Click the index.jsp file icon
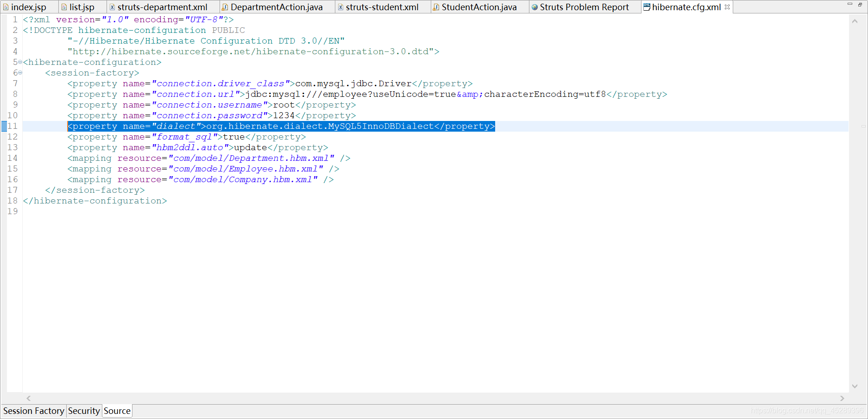This screenshot has width=868, height=419. [6, 7]
